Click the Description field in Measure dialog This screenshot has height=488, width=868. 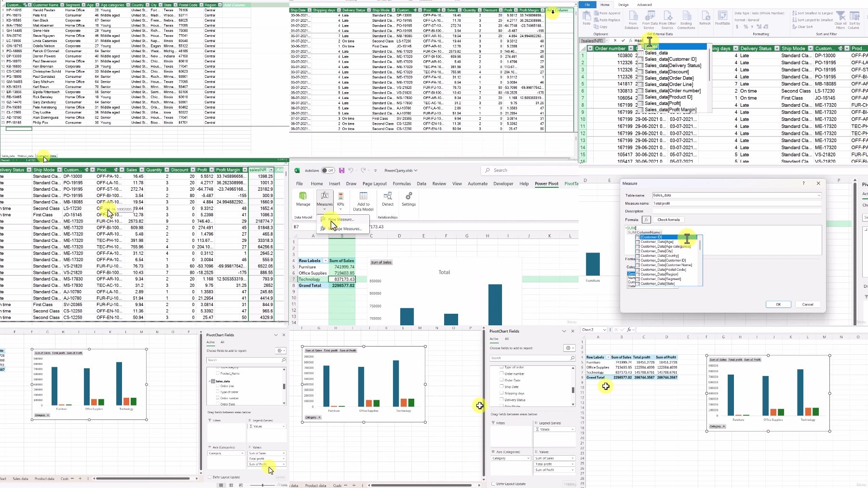(736, 211)
